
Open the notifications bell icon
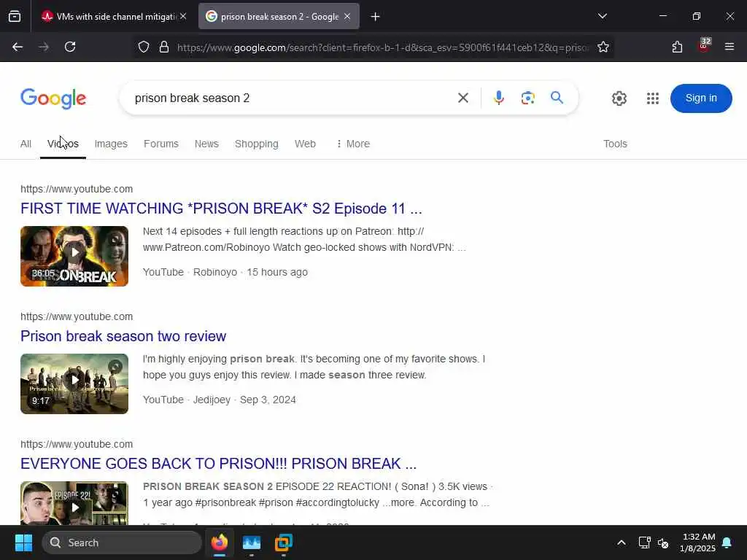point(727,542)
